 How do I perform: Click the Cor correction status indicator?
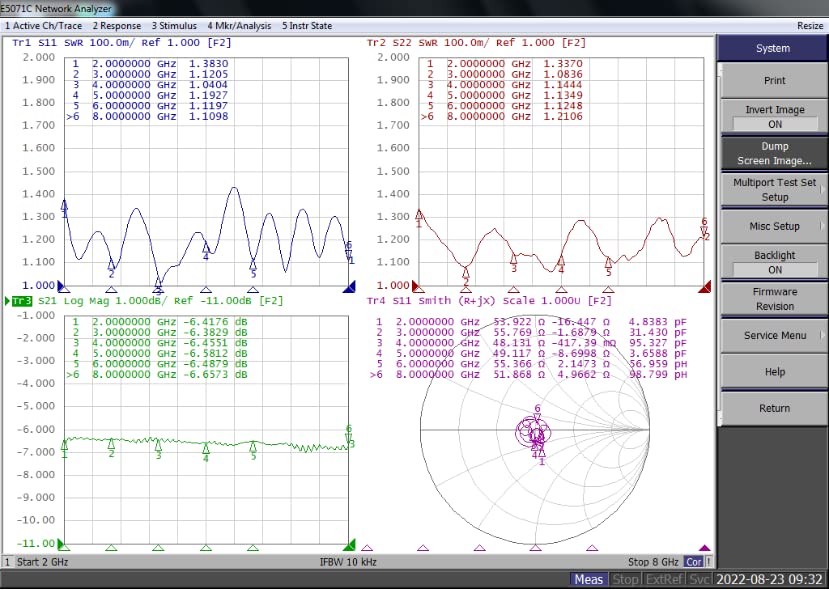pyautogui.click(x=693, y=561)
